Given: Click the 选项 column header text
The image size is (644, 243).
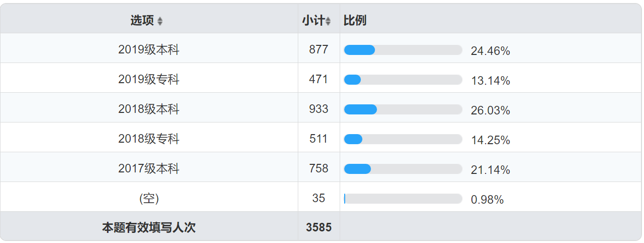Looking at the screenshot, I should click(142, 21).
